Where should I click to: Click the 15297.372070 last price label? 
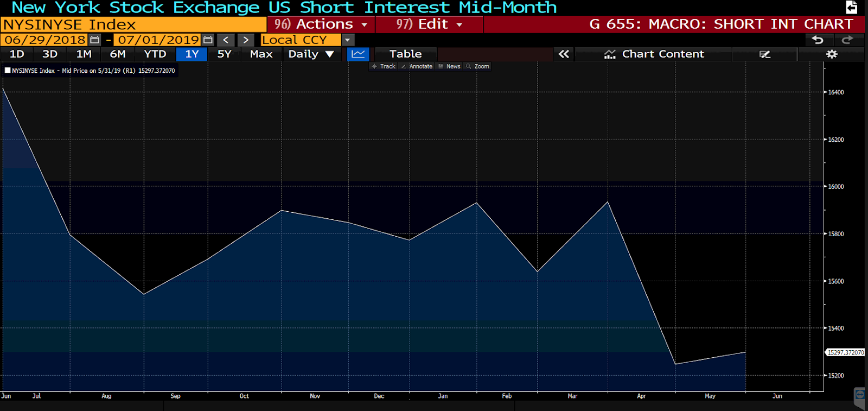(845, 352)
